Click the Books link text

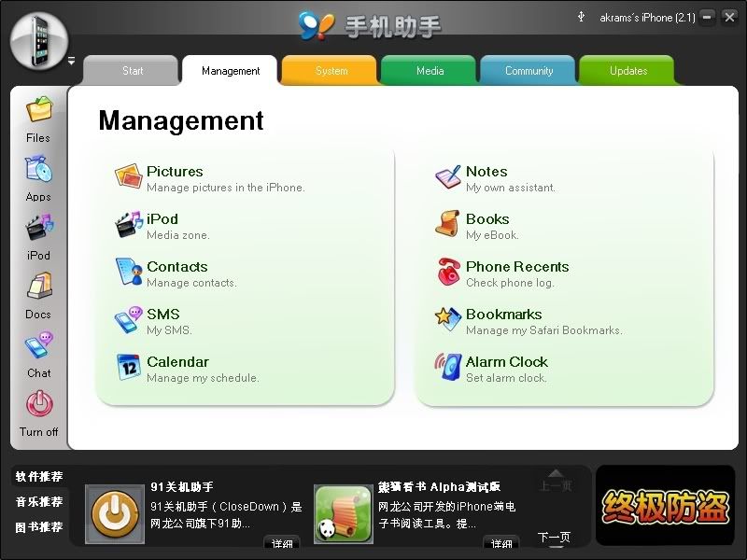[x=487, y=219]
